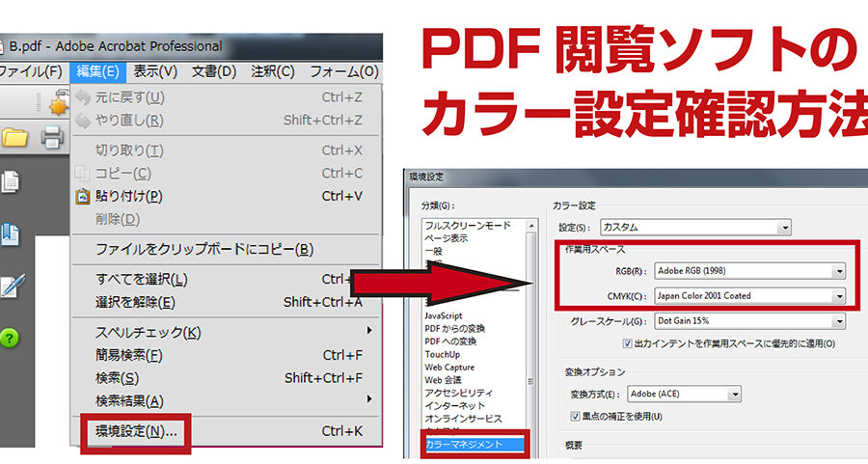This screenshot has width=868, height=464.
Task: Open the Signatures pen icon in sidebar
Action: (x=13, y=286)
